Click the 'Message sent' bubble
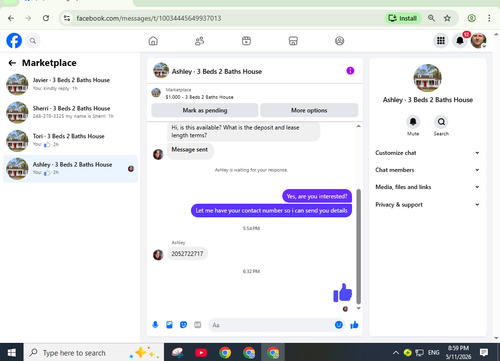 [x=190, y=150]
